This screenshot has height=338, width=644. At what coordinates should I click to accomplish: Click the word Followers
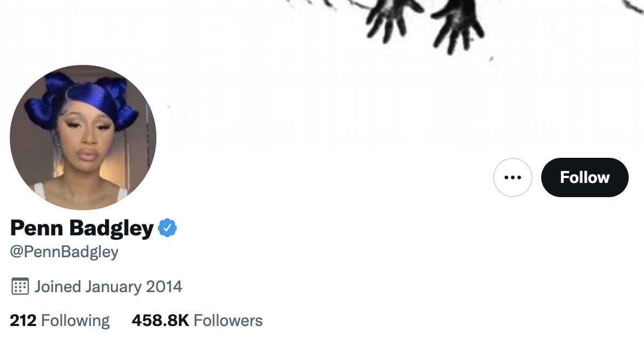(228, 321)
